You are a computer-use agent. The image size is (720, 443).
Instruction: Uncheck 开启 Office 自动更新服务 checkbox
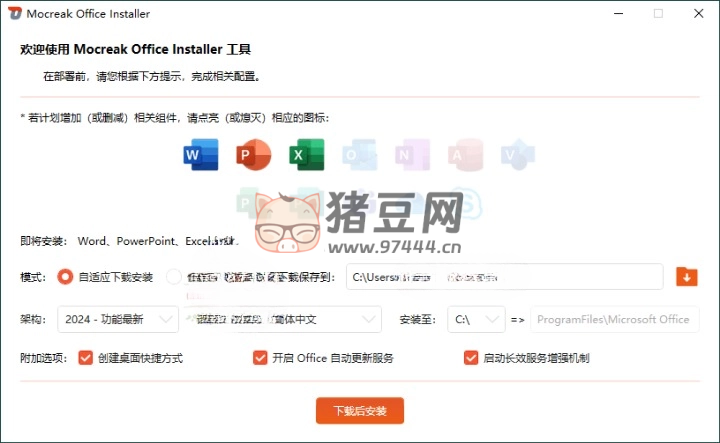coord(260,358)
